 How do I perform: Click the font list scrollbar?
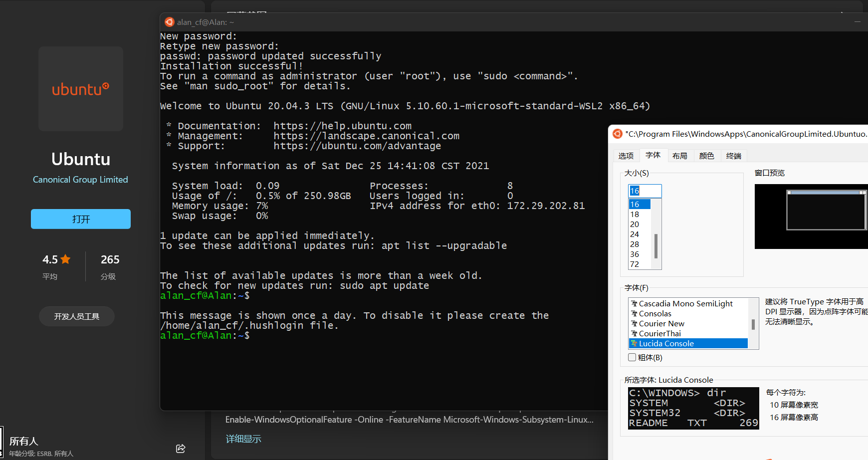pos(753,323)
